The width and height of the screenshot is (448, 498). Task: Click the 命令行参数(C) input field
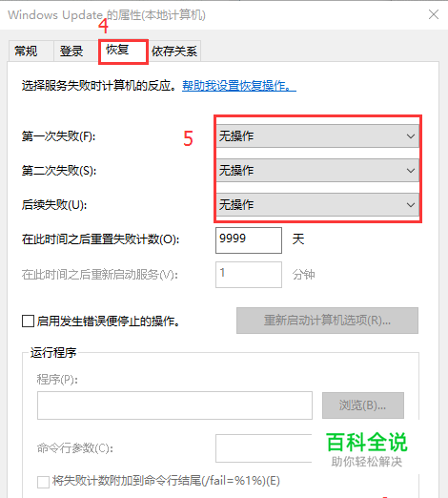point(264,448)
